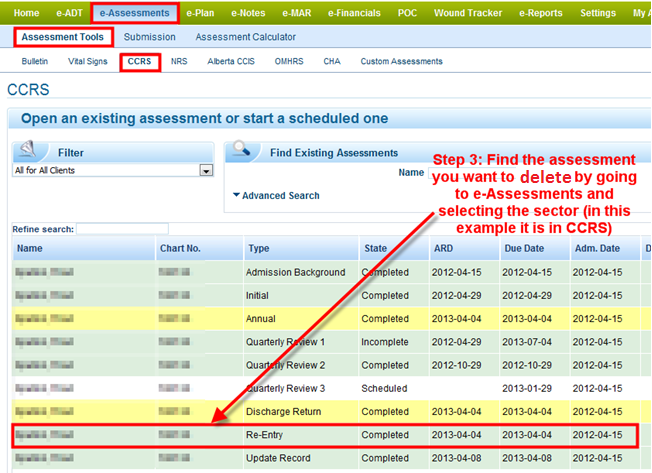Open the Annual assessment row
Image resolution: width=652 pixels, height=473 pixels.
331,319
